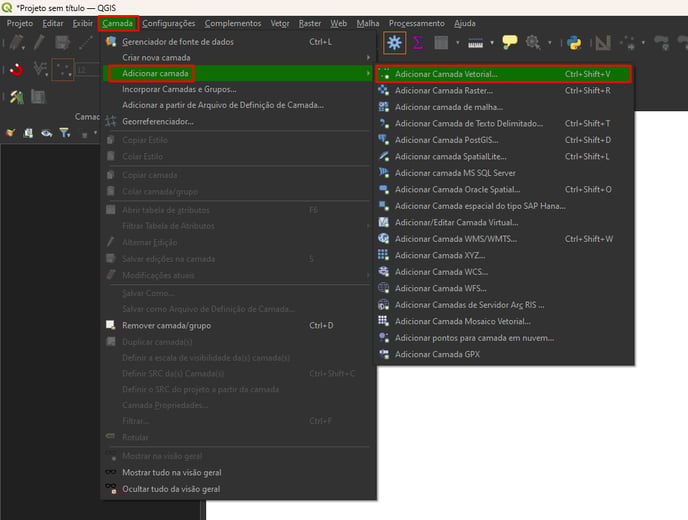Open the measure tool dropdown arrow

click(492, 43)
